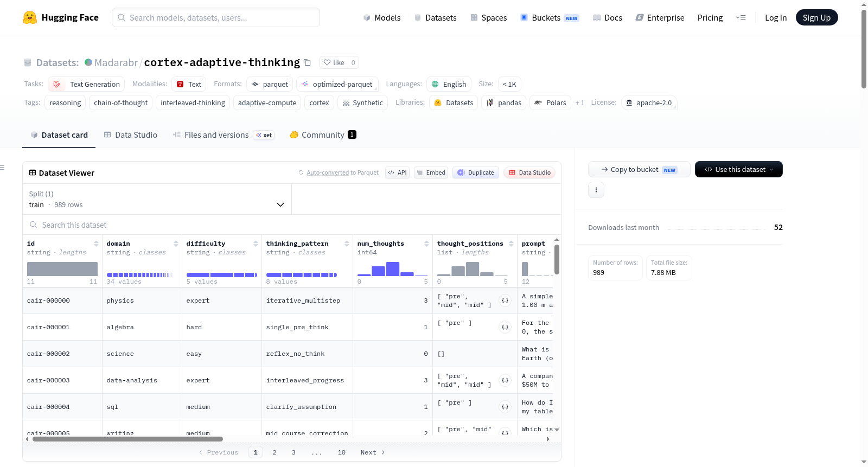Sort by thought_positions column icon
Viewport: 868px width, 467px height.
tap(511, 244)
